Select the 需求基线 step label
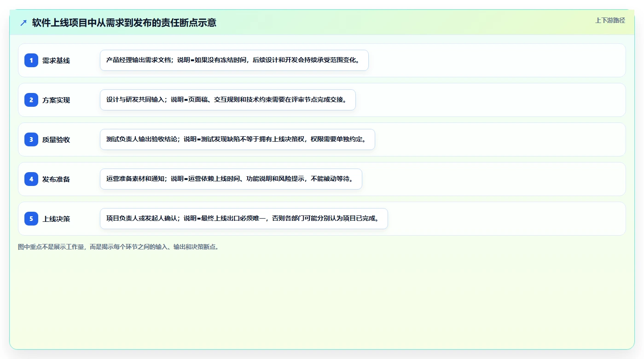The height and width of the screenshot is (359, 644). point(56,60)
